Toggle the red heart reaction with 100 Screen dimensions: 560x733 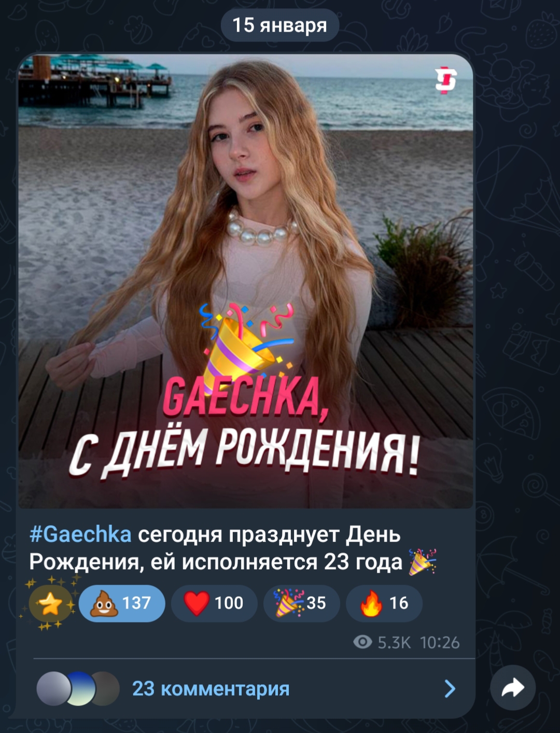214,603
